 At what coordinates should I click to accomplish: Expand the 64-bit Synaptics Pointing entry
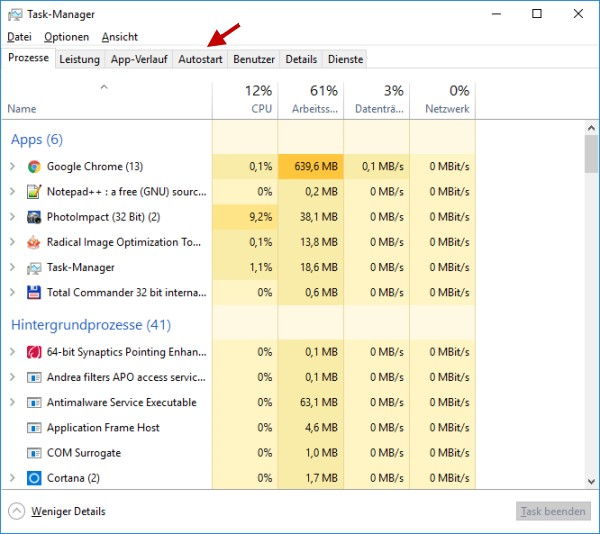tap(12, 352)
